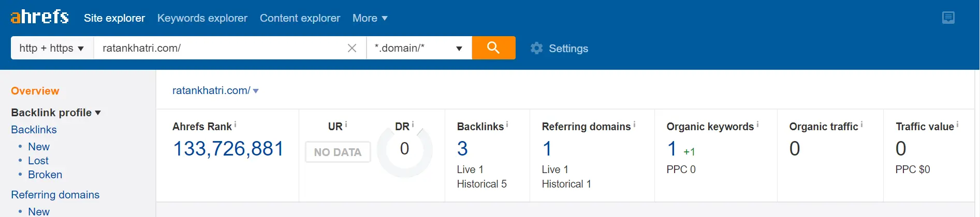
Task: Open Broken backlinks link
Action: pyautogui.click(x=45, y=175)
